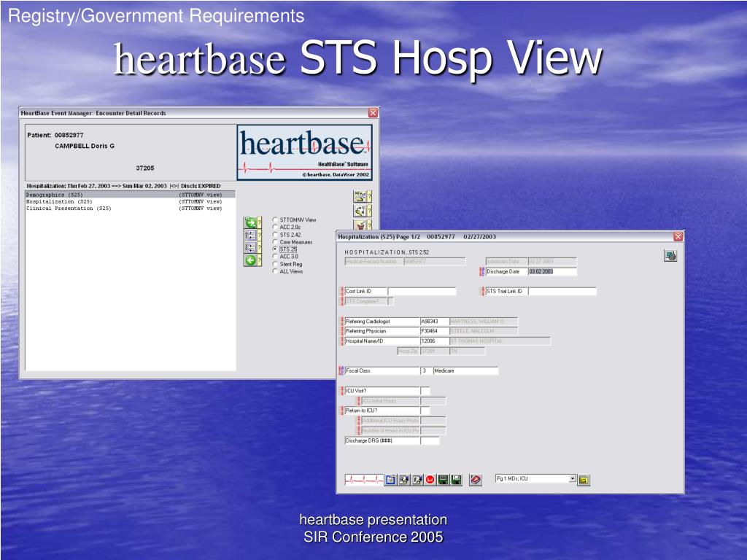The image size is (747, 560).
Task: Click the blue clipboard icon in bottom toolbar
Action: (x=391, y=480)
